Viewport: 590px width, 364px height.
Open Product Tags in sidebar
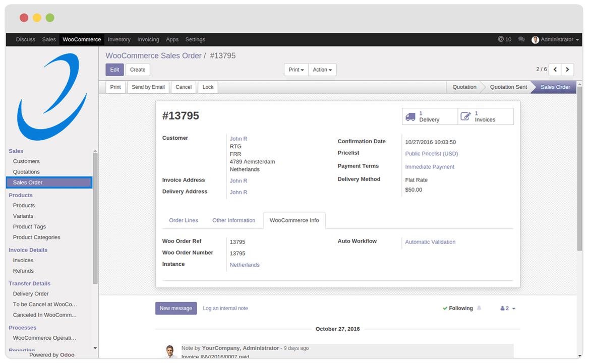tap(29, 227)
